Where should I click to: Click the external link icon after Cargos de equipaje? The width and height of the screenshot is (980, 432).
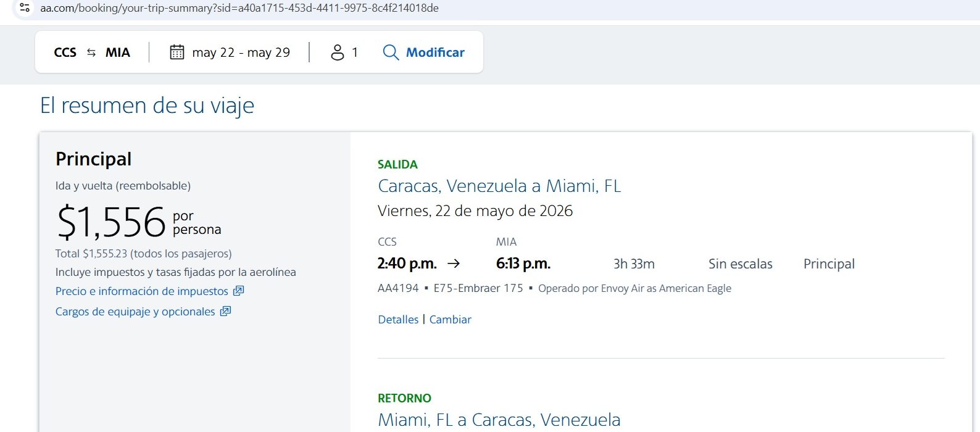coord(226,312)
